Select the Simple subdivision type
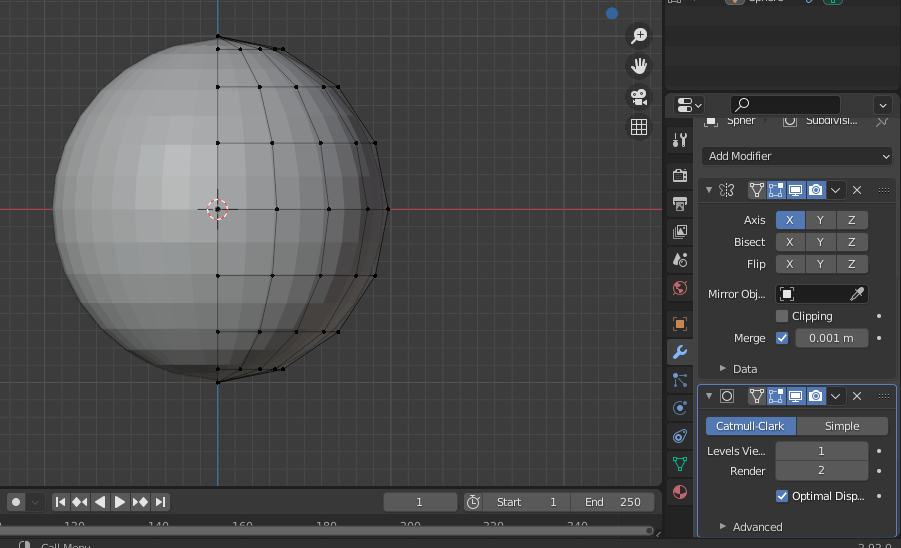 coord(842,426)
